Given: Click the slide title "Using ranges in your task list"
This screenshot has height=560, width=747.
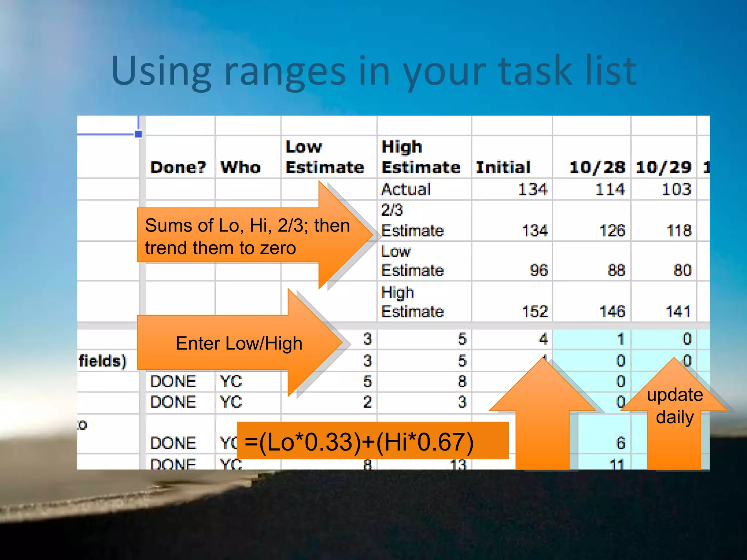Looking at the screenshot, I should click(374, 71).
